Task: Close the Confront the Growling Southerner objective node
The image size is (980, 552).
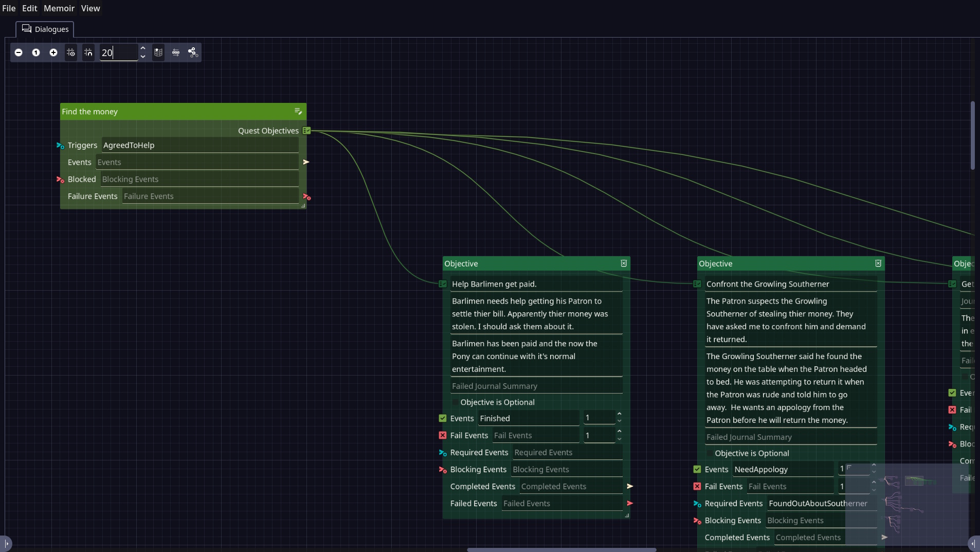Action: [878, 263]
